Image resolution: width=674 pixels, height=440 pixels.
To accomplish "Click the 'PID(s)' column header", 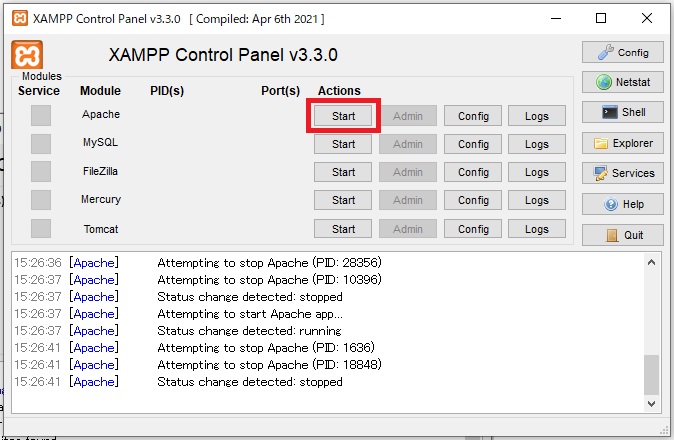I will click(x=167, y=91).
